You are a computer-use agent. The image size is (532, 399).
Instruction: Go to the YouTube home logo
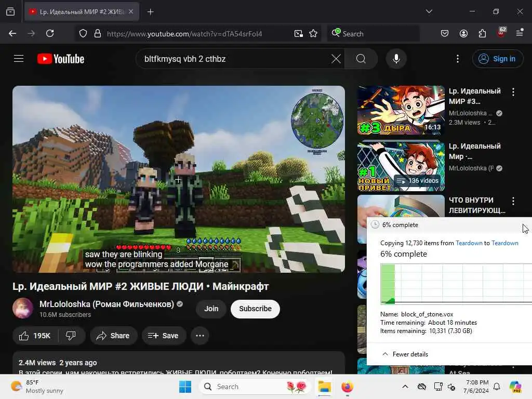pos(61,59)
